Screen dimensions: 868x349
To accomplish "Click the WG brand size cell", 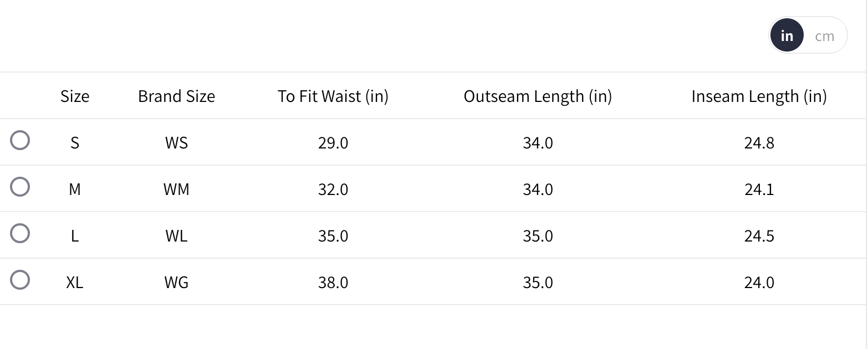I will pyautogui.click(x=176, y=283).
